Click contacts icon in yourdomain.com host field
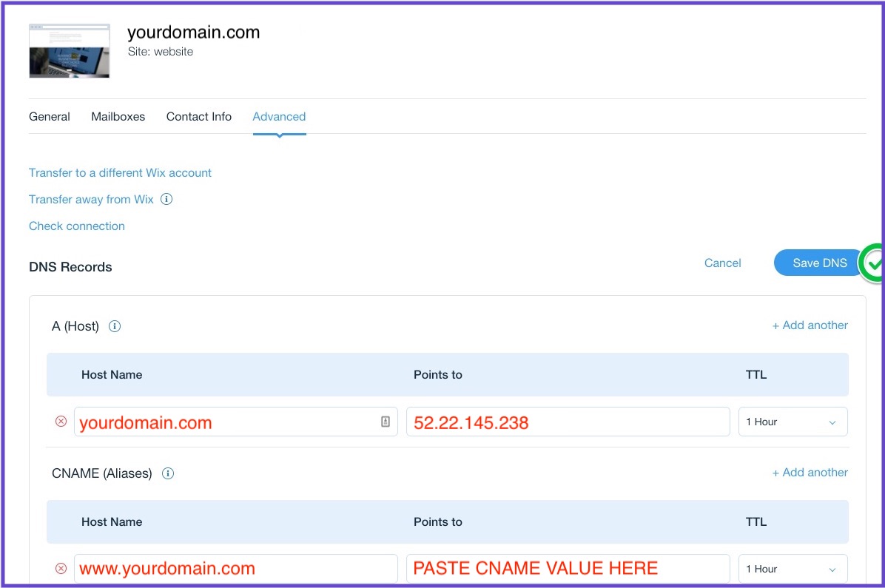This screenshot has height=588, width=885. coord(386,422)
